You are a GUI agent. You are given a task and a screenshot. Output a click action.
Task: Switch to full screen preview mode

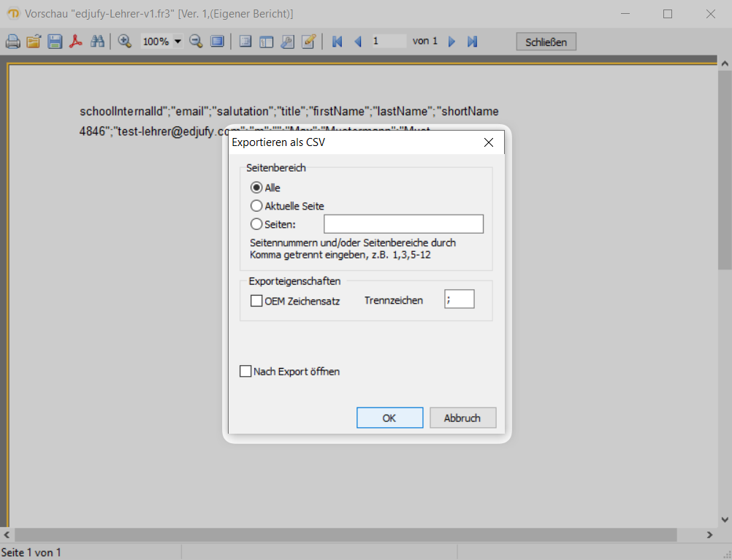[217, 41]
